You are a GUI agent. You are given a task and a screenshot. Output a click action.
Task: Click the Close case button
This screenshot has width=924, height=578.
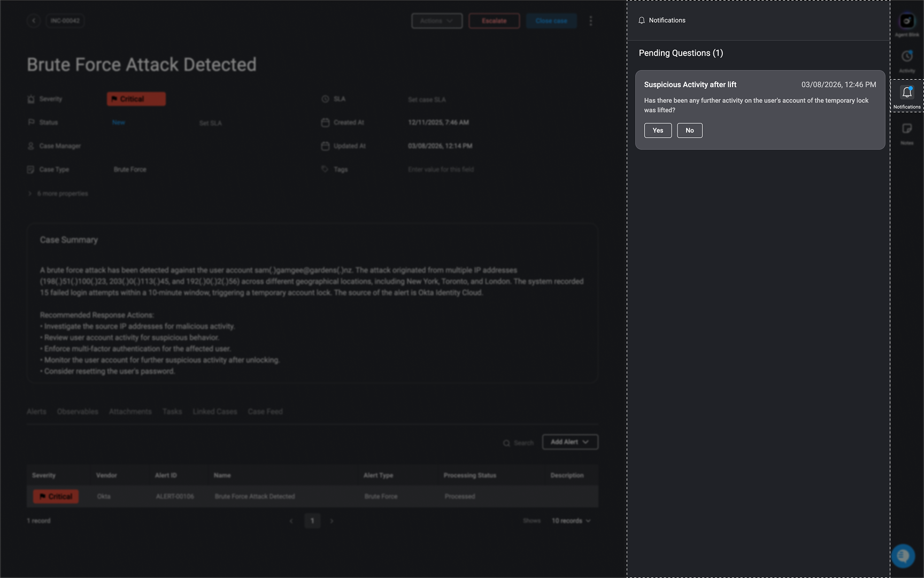coord(551,21)
